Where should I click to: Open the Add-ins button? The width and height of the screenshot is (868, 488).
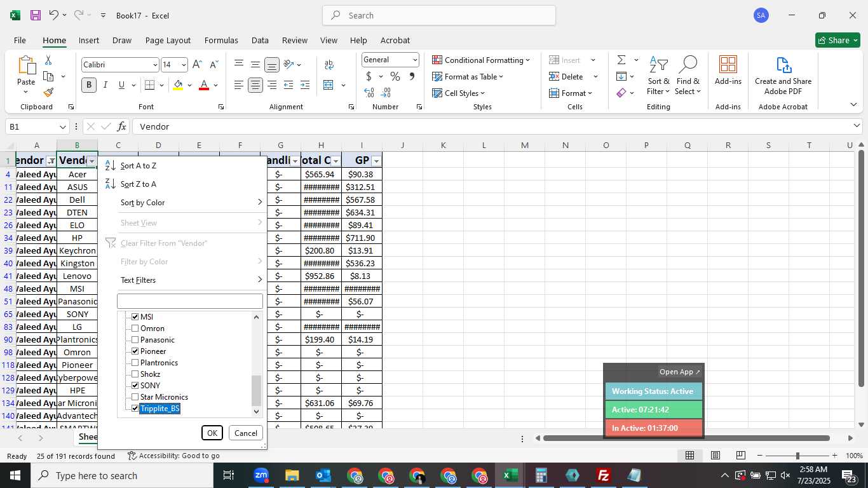[728, 70]
